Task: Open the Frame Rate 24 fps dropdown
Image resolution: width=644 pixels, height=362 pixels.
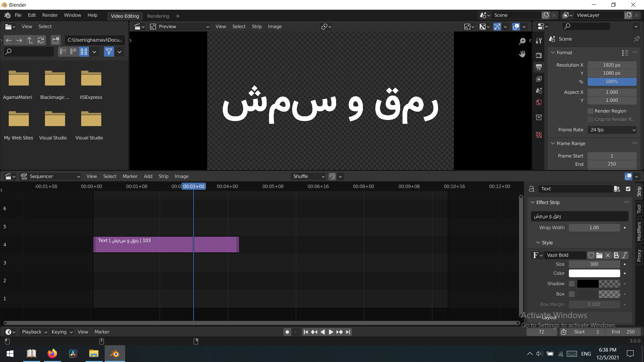Action: pos(612,130)
